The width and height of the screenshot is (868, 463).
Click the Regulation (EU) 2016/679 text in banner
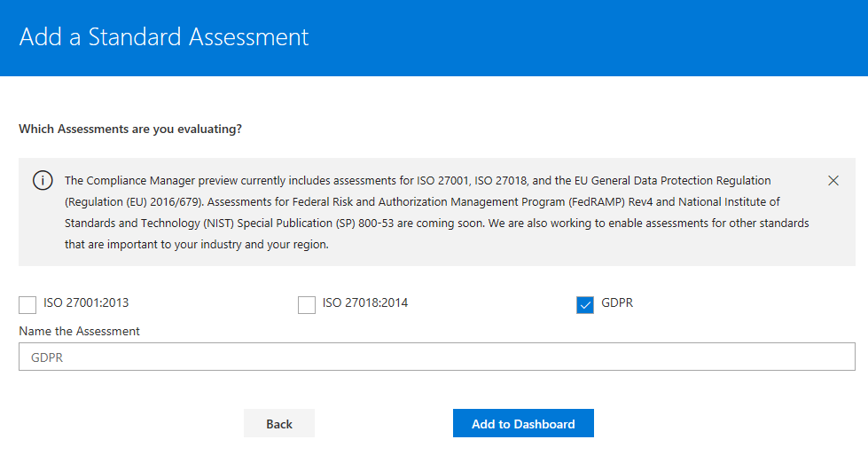133,202
